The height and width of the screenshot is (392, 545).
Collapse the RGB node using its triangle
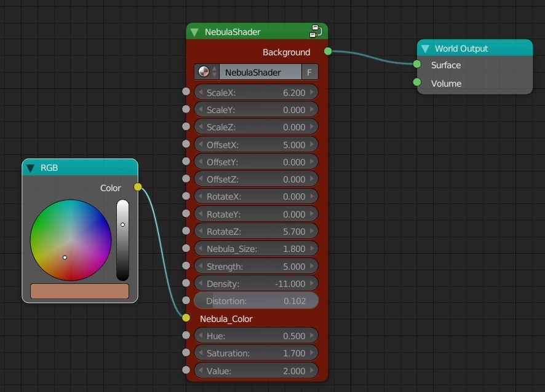point(31,168)
